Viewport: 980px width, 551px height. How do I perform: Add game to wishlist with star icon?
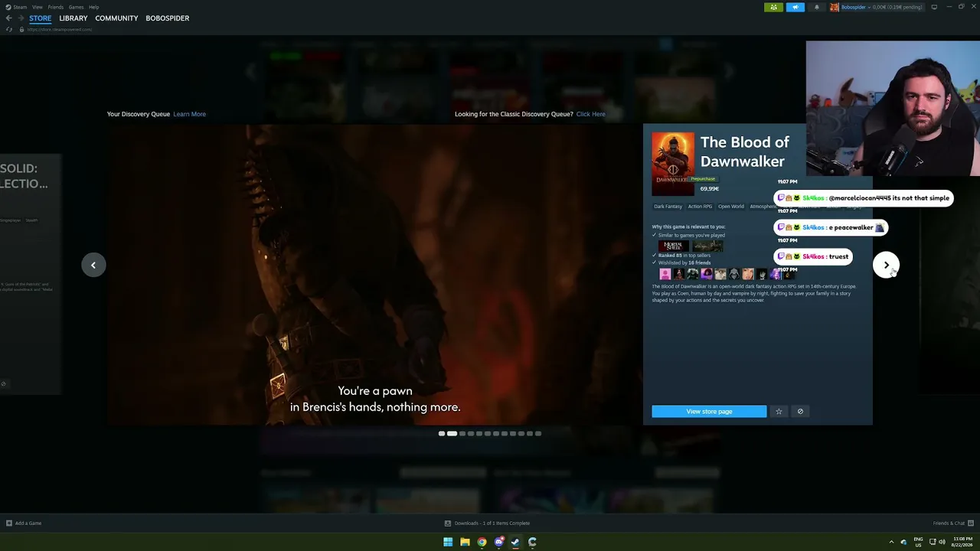coord(779,412)
